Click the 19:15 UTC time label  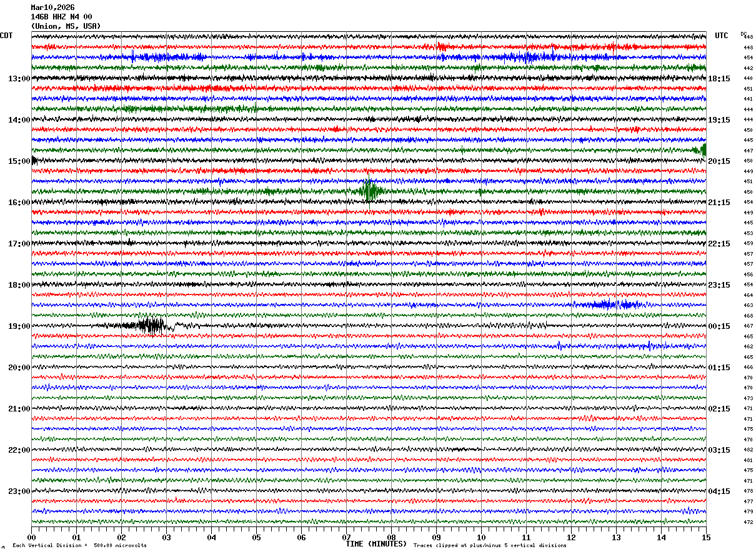(x=719, y=120)
